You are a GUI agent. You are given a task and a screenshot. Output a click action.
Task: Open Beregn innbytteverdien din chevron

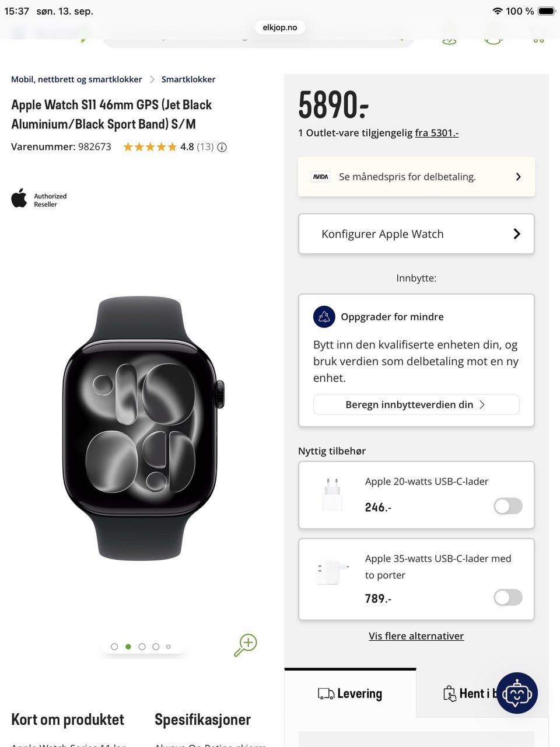pos(482,404)
